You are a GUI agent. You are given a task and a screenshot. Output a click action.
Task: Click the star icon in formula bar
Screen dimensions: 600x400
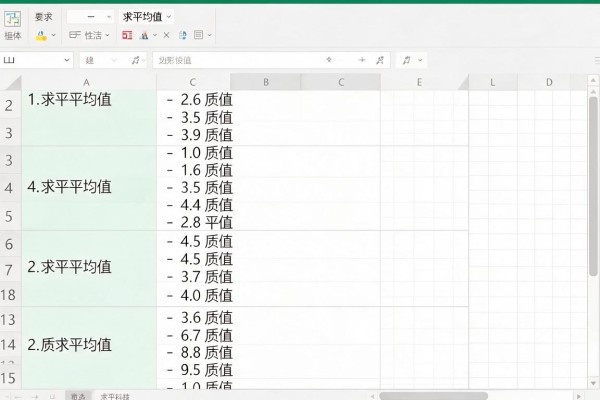click(x=329, y=60)
